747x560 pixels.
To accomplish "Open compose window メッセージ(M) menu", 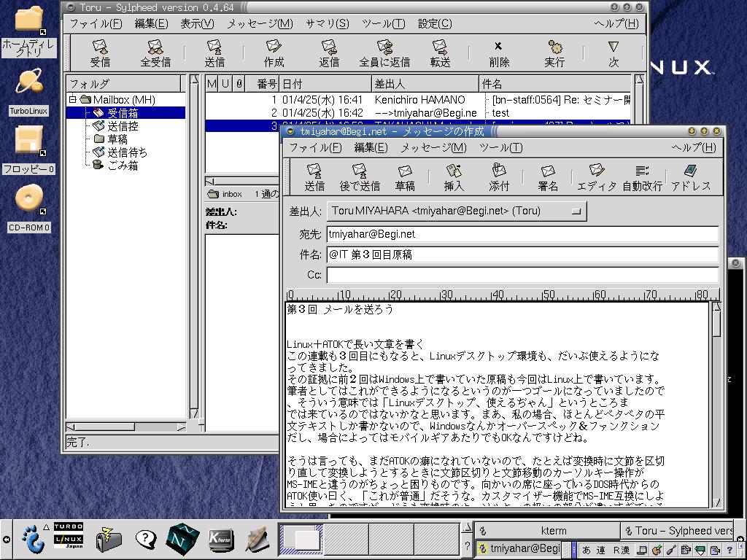I will [x=433, y=147].
